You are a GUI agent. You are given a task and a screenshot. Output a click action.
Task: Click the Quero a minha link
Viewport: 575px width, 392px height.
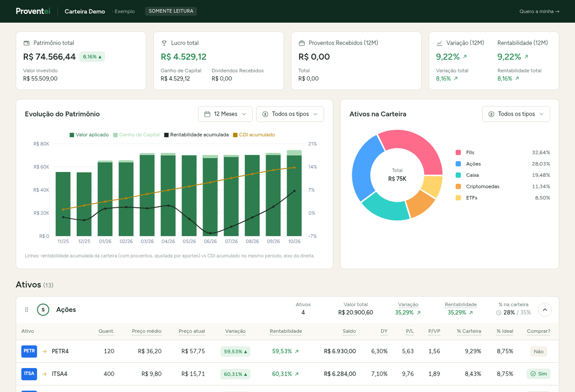coord(539,11)
